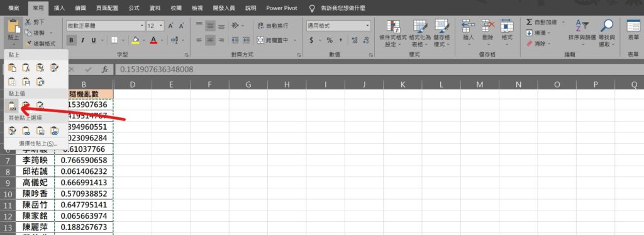Open the 檔案 File tab
Viewport: 644px width, 235px height.
14,8
